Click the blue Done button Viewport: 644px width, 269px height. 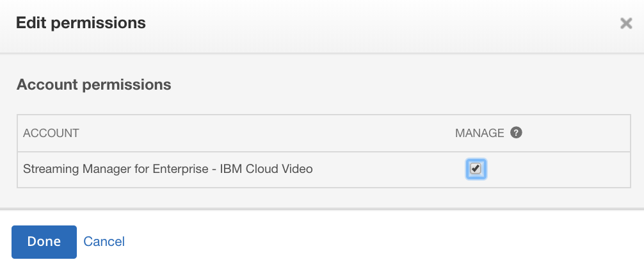point(44,242)
